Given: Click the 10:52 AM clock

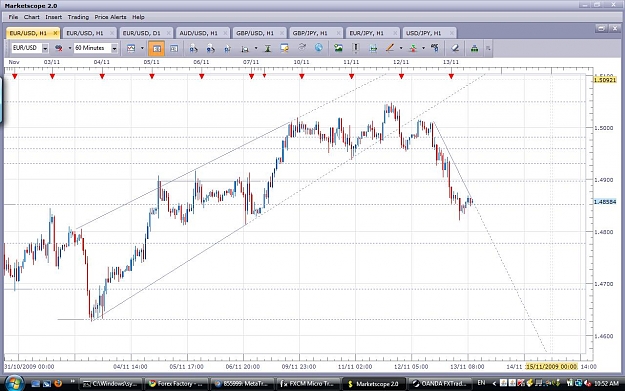Looking at the screenshot, I should pos(606,383).
